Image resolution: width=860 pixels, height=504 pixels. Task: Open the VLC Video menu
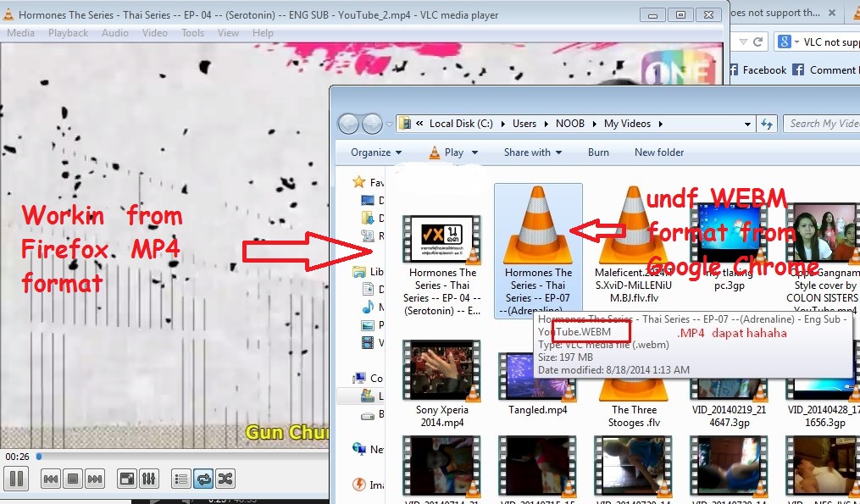(155, 33)
